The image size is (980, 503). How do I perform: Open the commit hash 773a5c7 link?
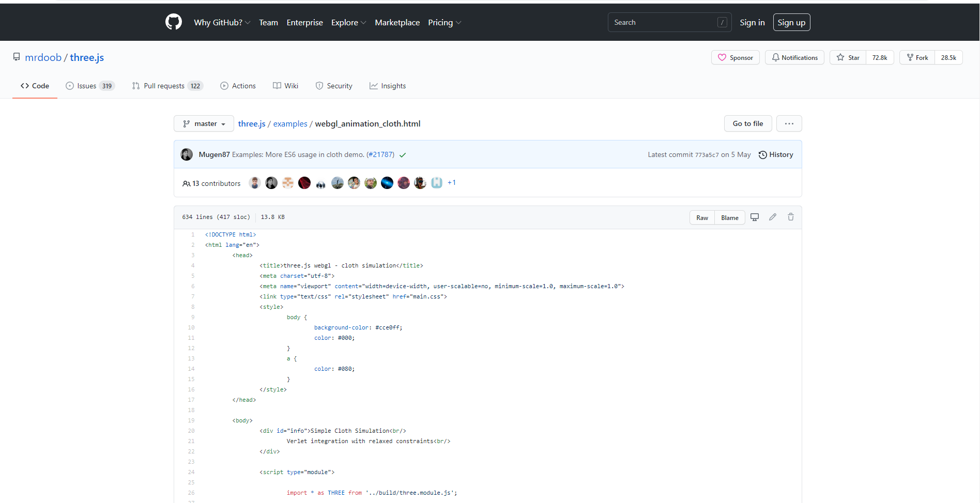point(707,155)
